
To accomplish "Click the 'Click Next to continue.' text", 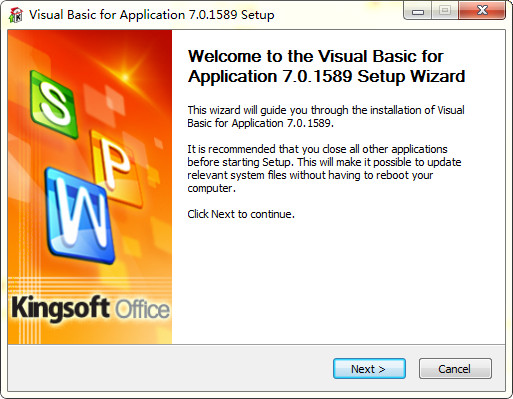I will click(241, 214).
